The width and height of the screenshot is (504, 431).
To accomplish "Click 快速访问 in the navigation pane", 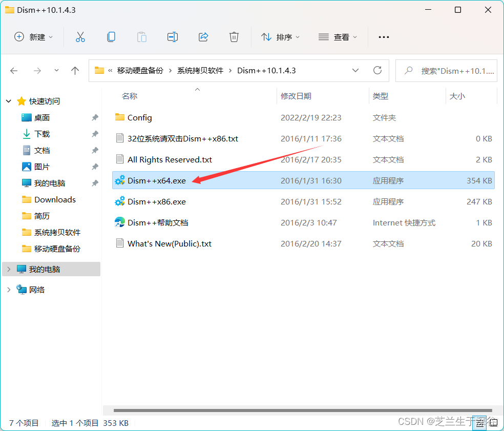I will (x=45, y=101).
